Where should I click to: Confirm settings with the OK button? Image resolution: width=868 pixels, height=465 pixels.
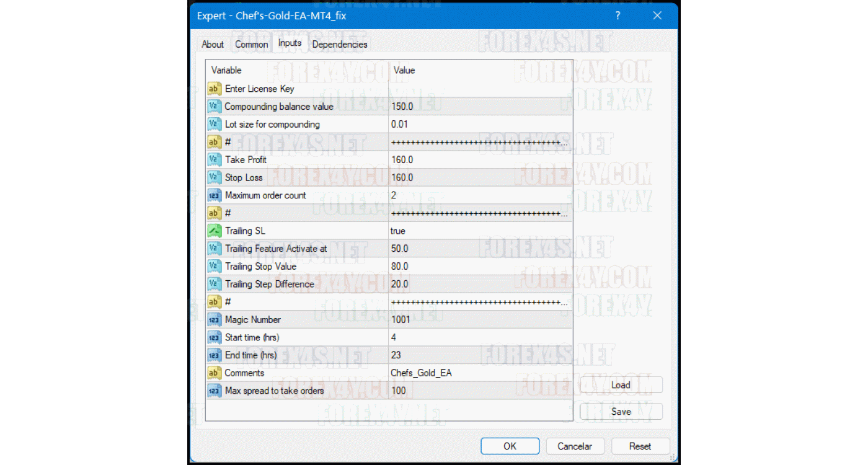[x=510, y=446]
